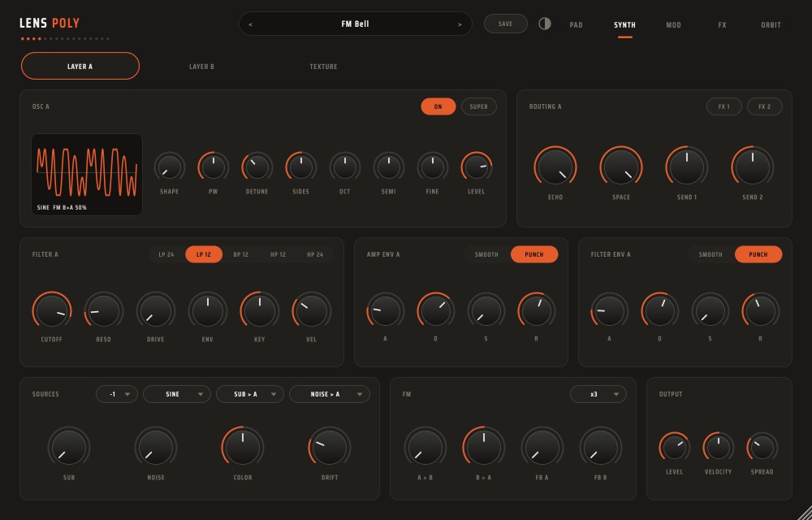Click the OSC A OCT knob
Image resolution: width=812 pixels, height=520 pixels.
pyautogui.click(x=345, y=167)
